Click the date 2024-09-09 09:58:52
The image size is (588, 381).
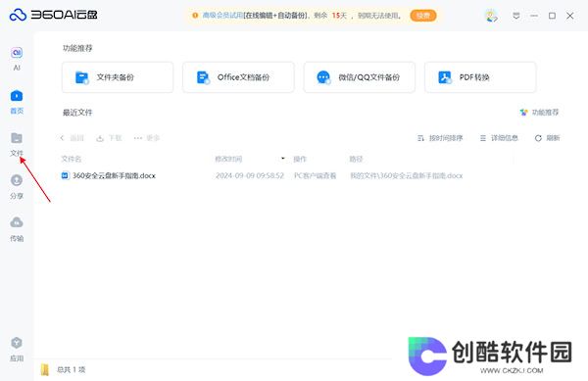250,175
